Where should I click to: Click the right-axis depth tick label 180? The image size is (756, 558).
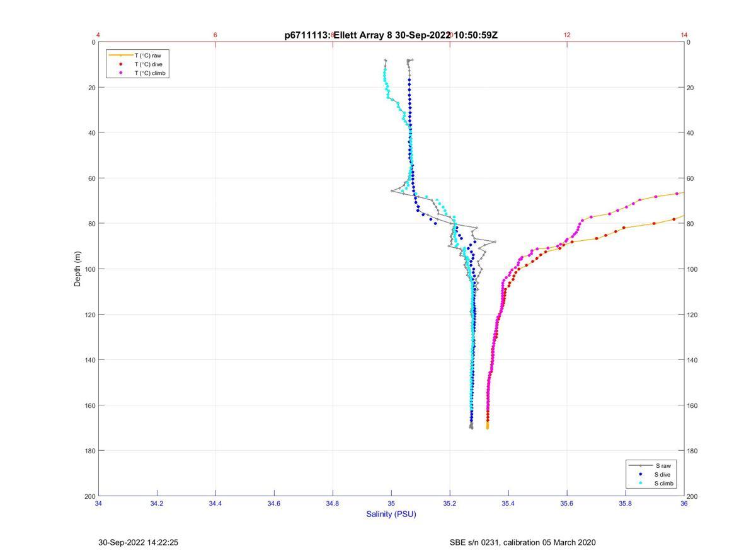tap(693, 451)
